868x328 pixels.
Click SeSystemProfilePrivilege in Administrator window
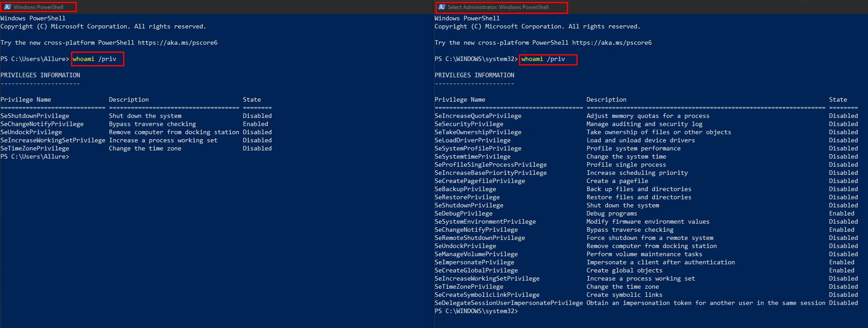pyautogui.click(x=478, y=149)
